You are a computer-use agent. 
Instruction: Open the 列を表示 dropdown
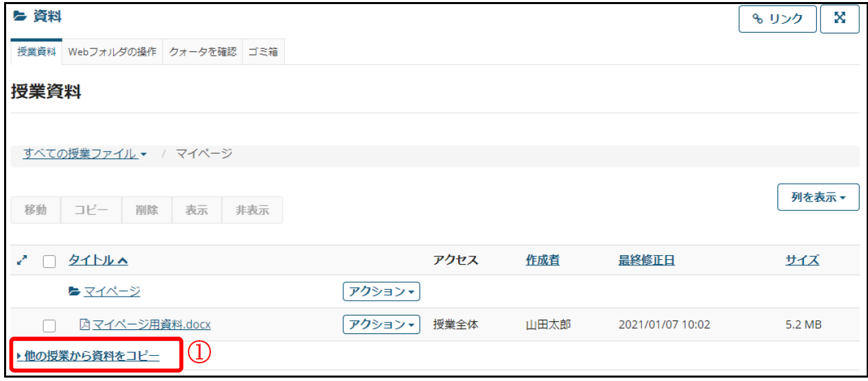tap(818, 197)
